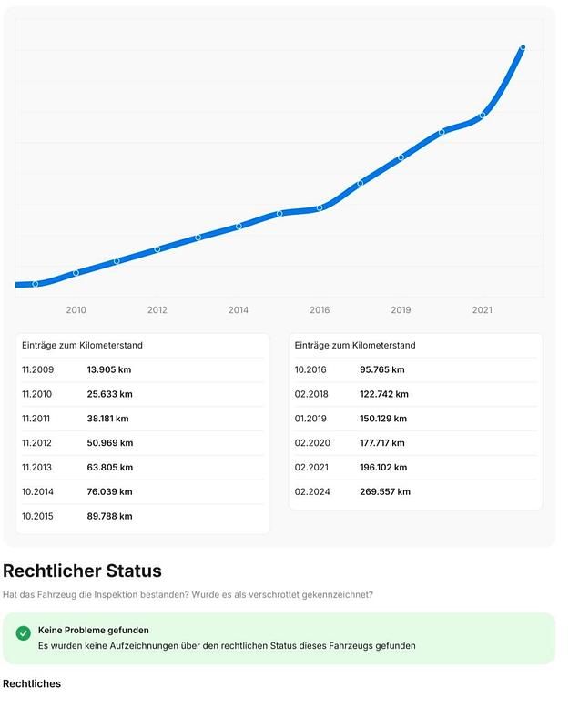Click the green checkmark status icon

[x=23, y=631]
